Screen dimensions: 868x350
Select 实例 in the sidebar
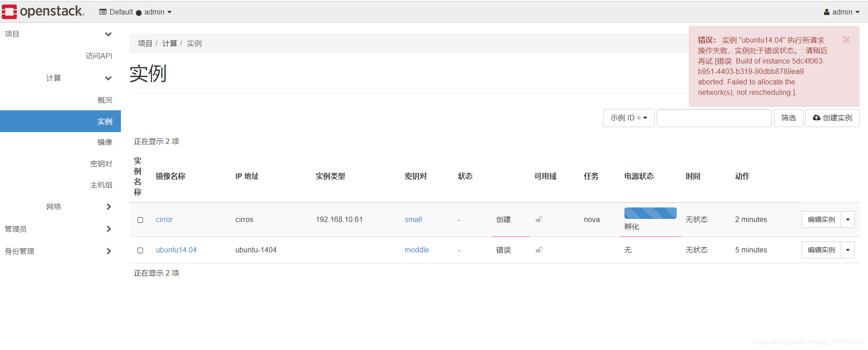(60, 121)
